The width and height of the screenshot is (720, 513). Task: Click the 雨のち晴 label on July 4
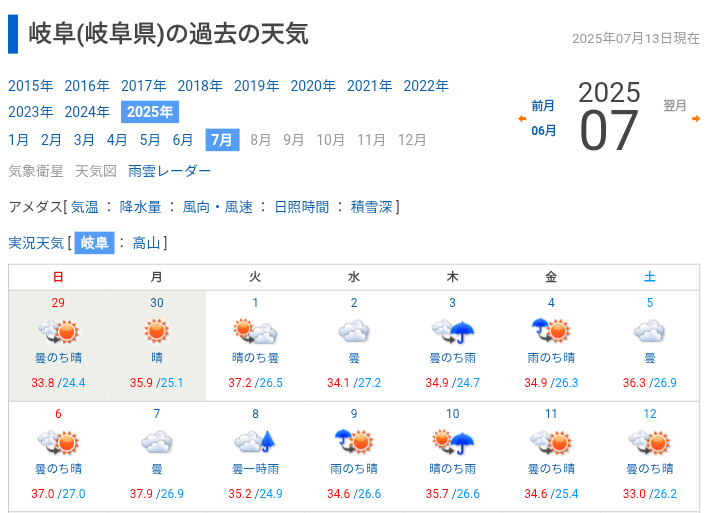(x=551, y=358)
